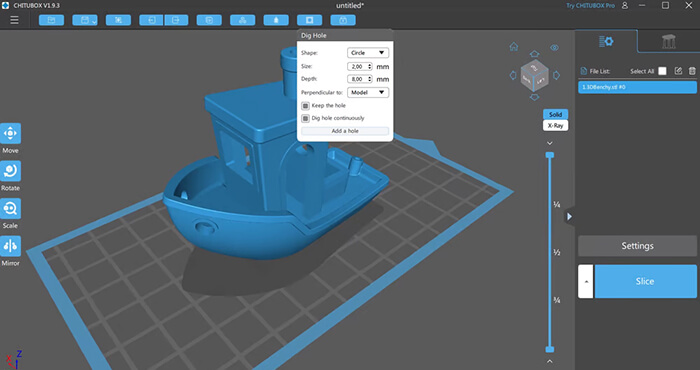Click the view orientation cube
The height and width of the screenshot is (370, 700).
pos(534,75)
